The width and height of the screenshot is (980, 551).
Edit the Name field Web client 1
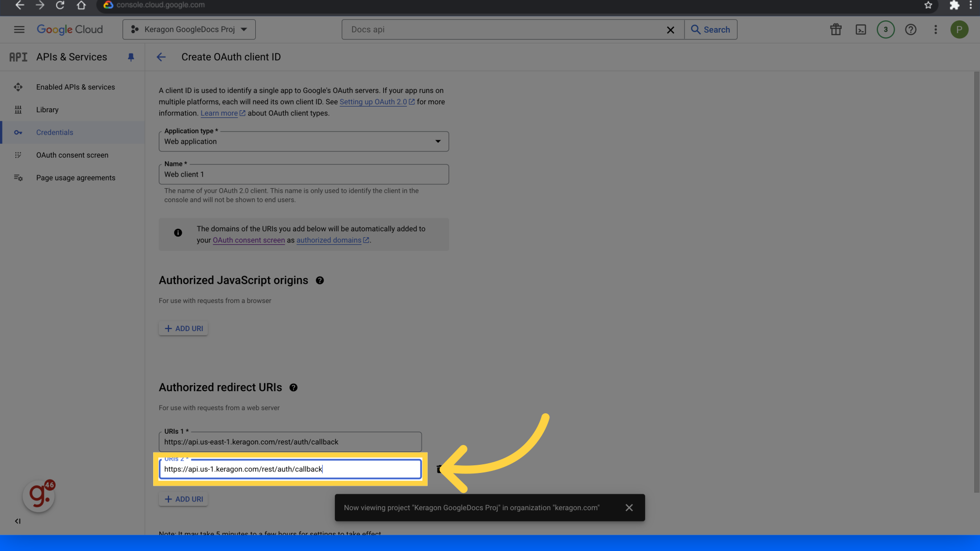point(304,174)
